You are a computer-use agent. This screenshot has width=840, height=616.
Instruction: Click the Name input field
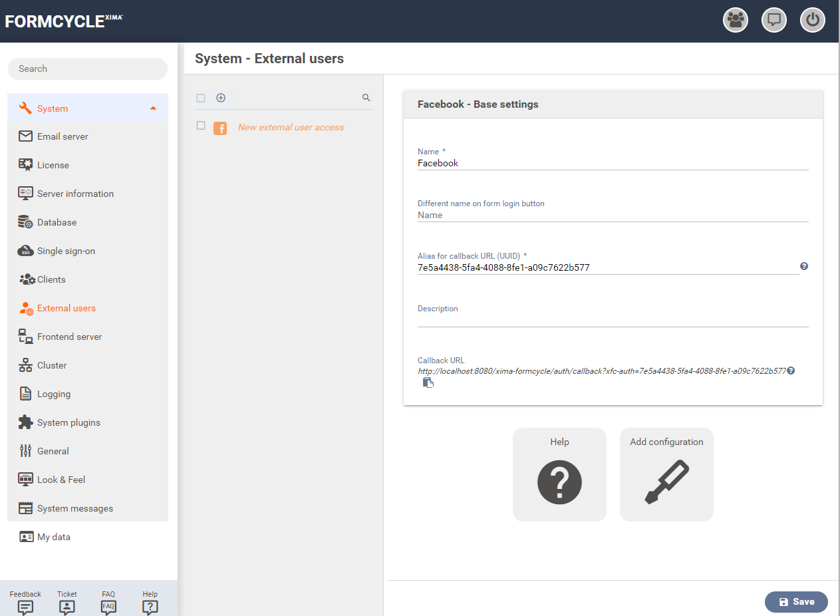(612, 163)
